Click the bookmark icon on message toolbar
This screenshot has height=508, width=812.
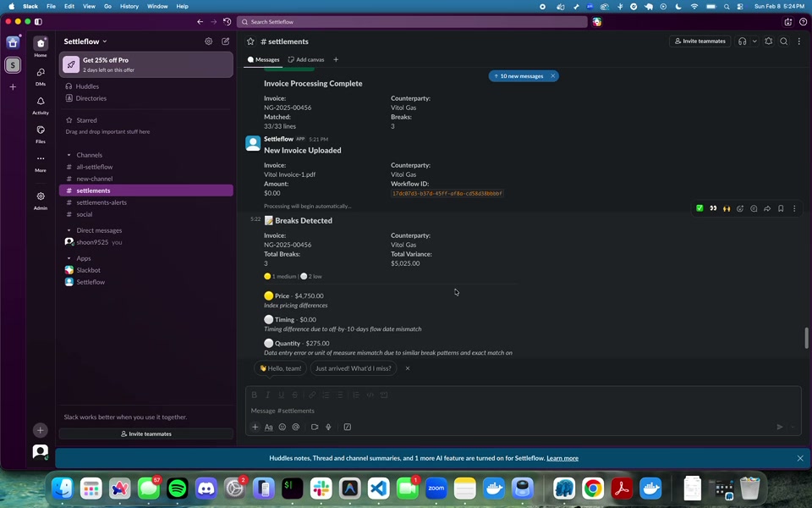(x=781, y=208)
